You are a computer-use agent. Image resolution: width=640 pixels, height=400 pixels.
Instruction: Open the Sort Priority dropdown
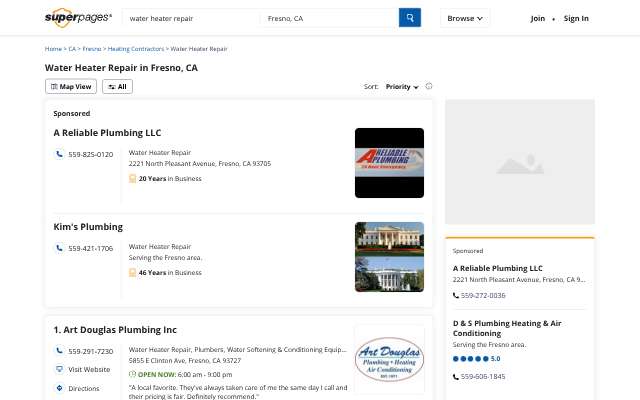(402, 87)
